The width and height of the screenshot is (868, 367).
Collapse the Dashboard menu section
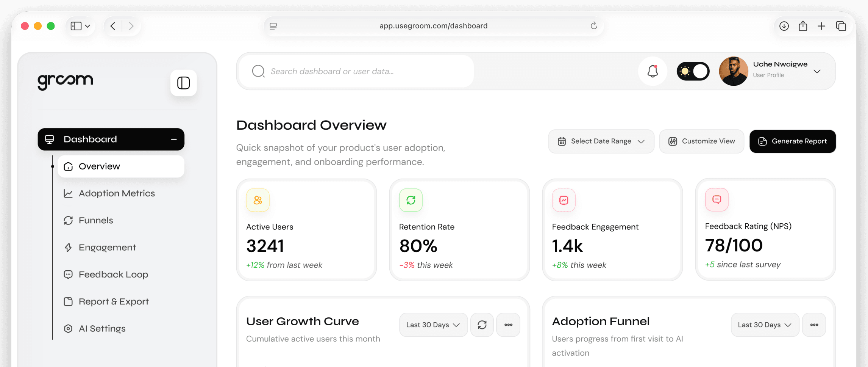(x=174, y=140)
